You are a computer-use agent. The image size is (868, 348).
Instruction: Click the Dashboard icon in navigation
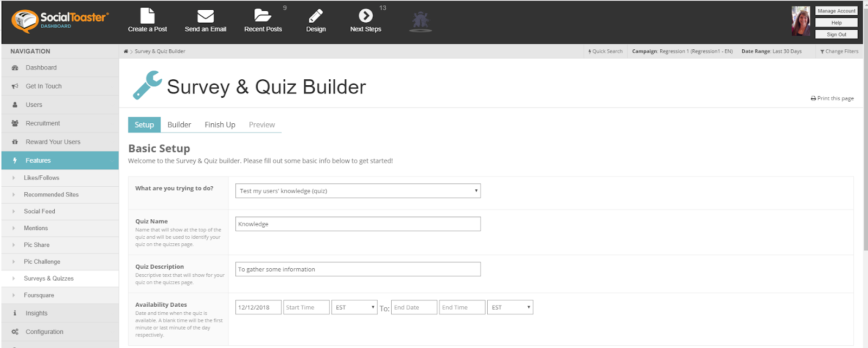tap(15, 68)
